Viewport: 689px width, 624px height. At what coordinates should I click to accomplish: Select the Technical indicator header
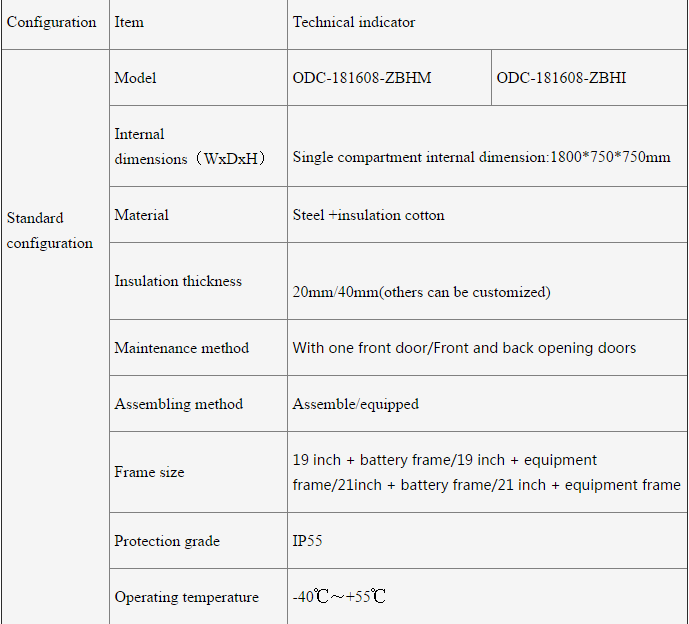354,22
